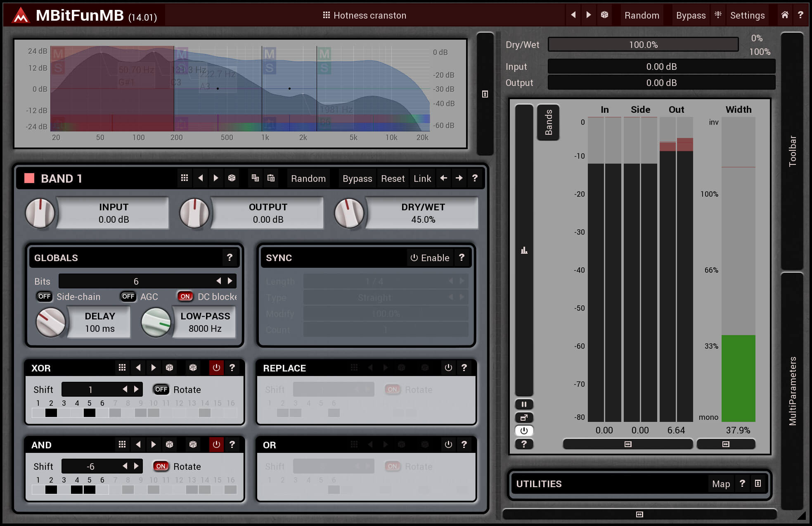Pause the meters with the pause icon
The height and width of the screenshot is (526, 812).
point(524,404)
